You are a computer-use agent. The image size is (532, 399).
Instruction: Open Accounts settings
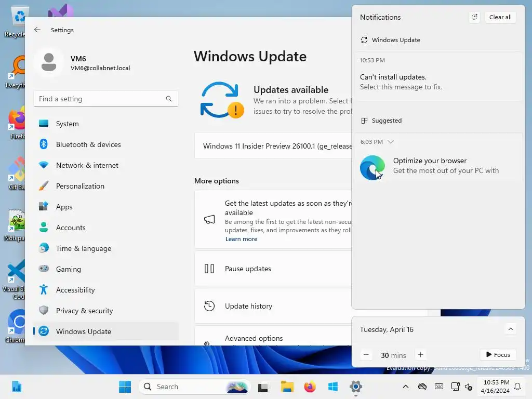[x=106, y=228]
